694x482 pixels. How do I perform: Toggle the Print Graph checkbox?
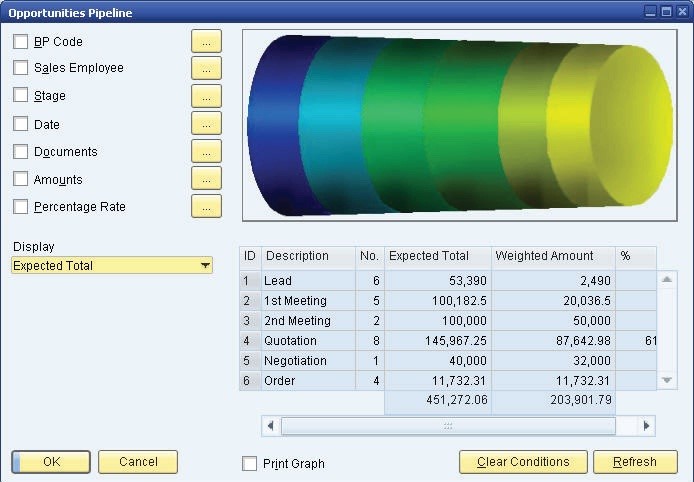(x=250, y=464)
